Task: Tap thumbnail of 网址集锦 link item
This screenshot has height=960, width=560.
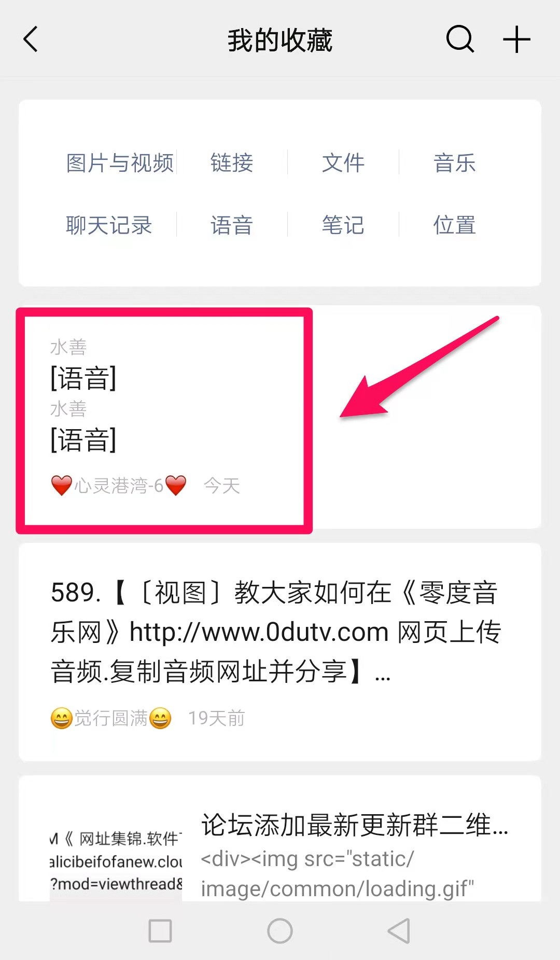Action: pos(116,861)
